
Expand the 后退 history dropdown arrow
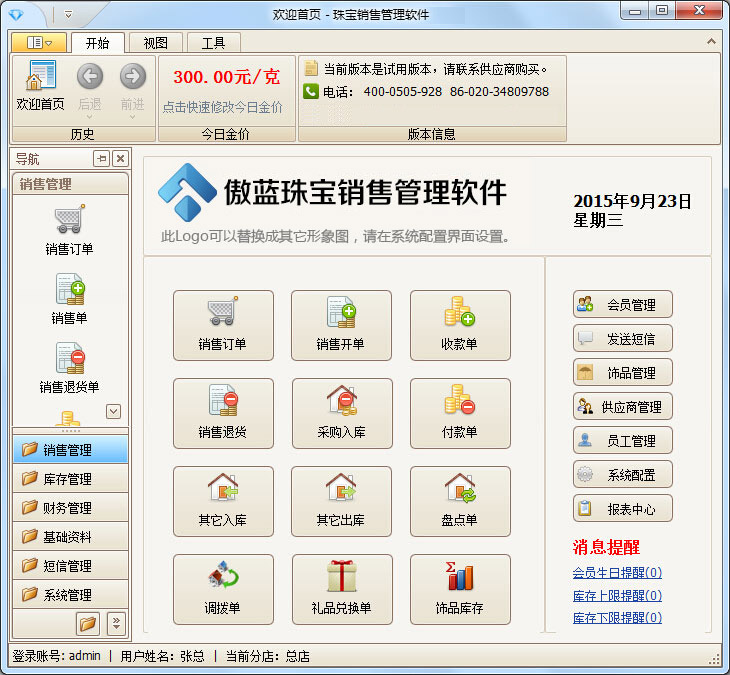coord(90,117)
